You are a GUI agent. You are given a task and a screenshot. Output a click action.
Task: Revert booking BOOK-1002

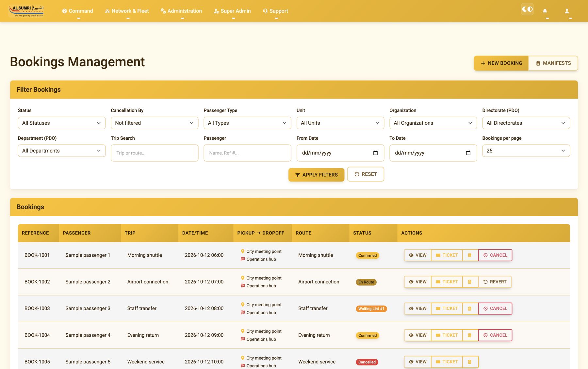(x=495, y=282)
